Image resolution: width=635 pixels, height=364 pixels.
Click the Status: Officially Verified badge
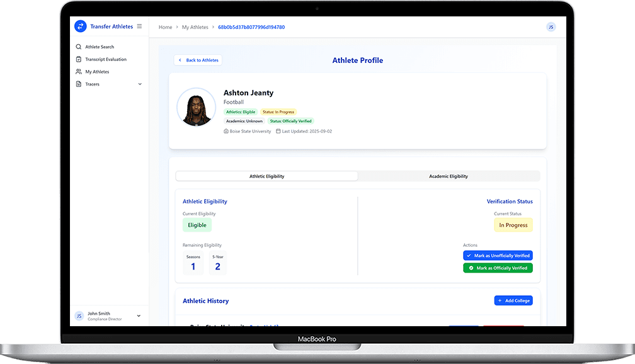coord(291,121)
